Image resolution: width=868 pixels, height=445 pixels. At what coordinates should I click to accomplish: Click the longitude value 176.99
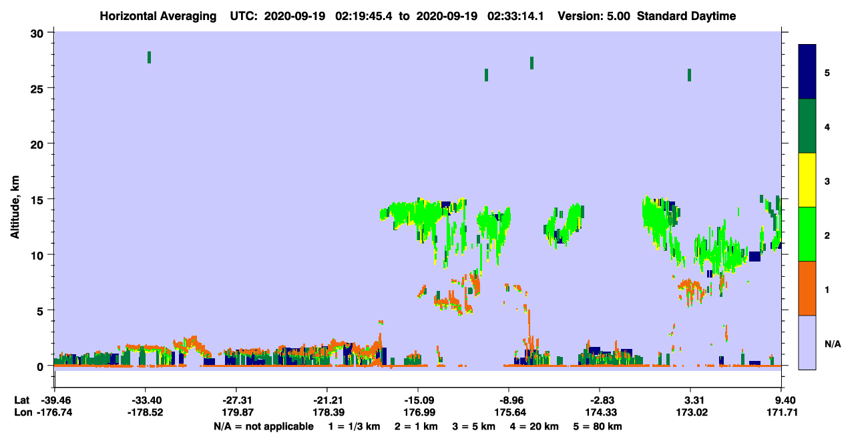point(418,412)
